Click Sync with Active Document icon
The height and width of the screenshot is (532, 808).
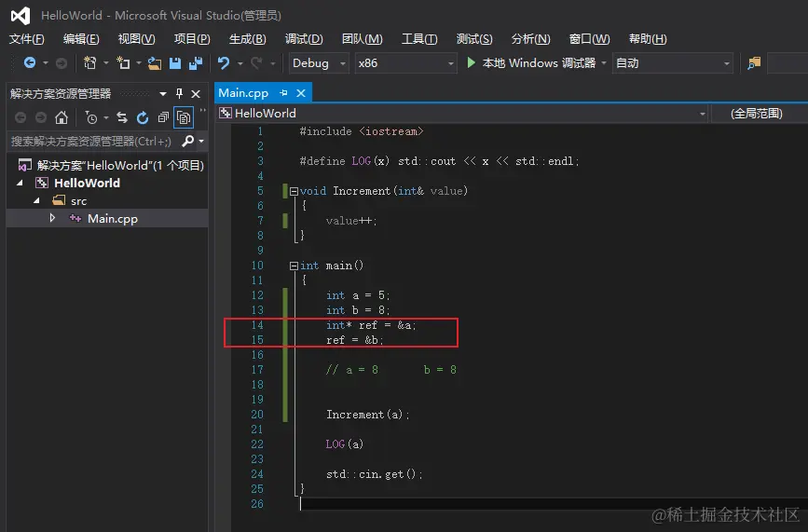[x=122, y=117]
